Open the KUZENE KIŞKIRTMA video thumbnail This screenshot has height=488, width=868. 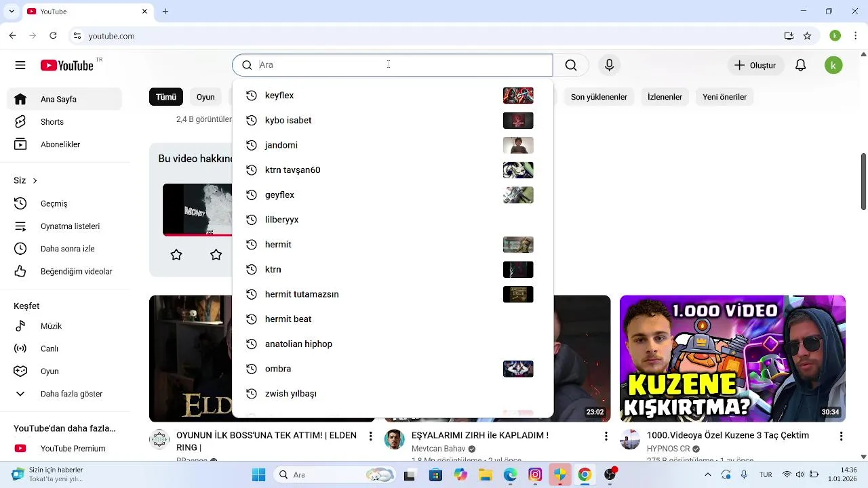(x=732, y=359)
